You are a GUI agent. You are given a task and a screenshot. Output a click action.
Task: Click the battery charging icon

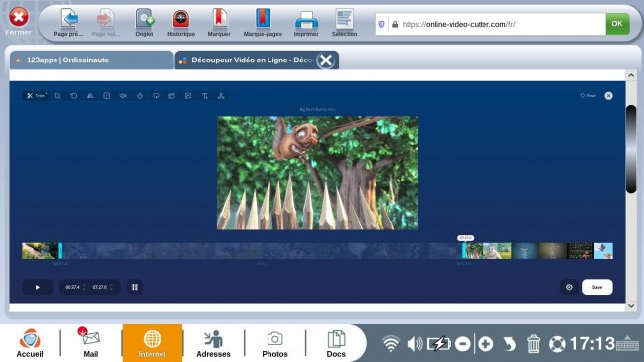439,344
